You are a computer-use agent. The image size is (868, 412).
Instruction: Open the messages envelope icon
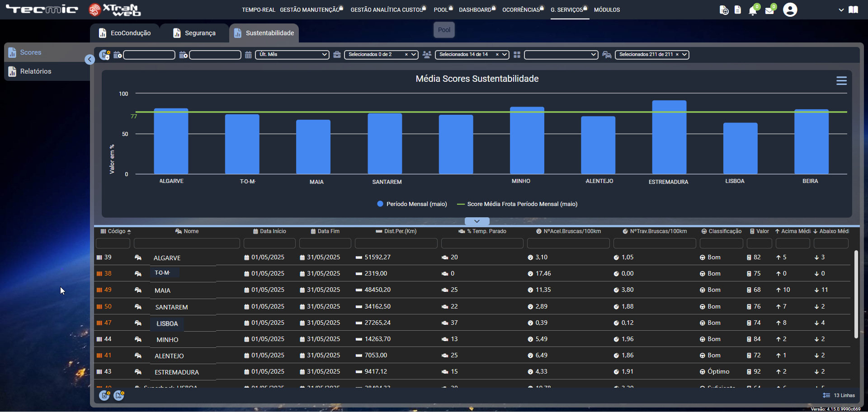(769, 10)
